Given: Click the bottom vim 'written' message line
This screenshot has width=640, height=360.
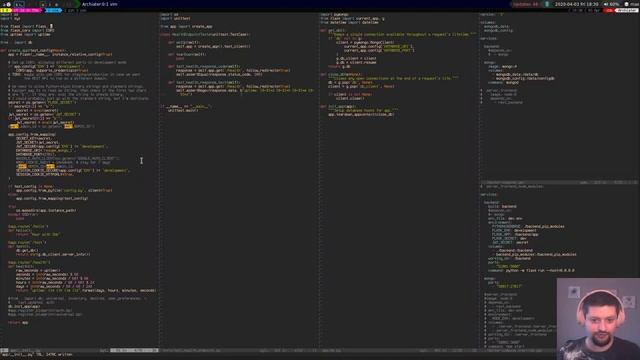Looking at the screenshot, I should [37, 355].
